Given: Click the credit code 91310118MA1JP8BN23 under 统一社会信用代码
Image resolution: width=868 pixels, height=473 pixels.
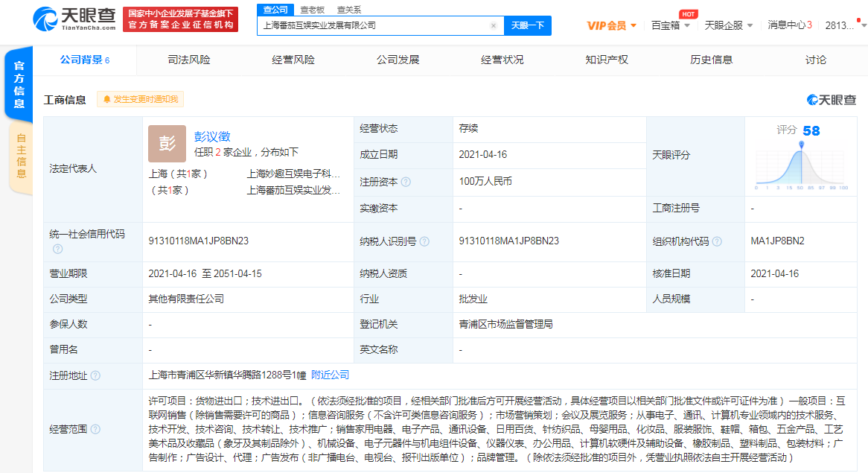Looking at the screenshot, I should click(x=198, y=241).
